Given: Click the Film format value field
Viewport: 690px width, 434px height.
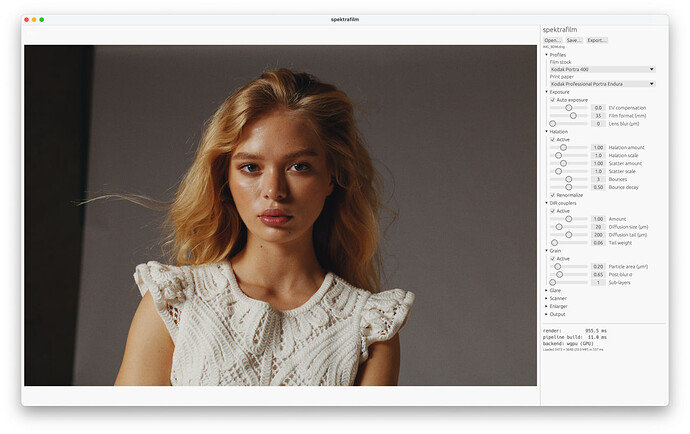Looking at the screenshot, I should pyautogui.click(x=598, y=116).
